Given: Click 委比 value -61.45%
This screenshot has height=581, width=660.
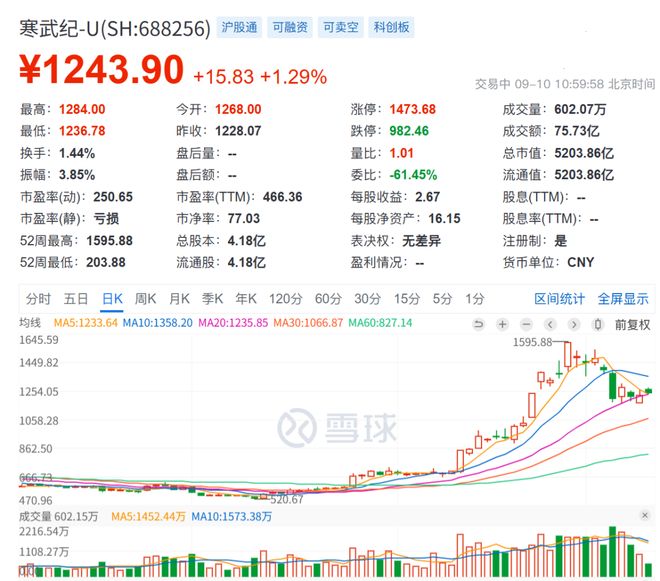Looking at the screenshot, I should [413, 175].
